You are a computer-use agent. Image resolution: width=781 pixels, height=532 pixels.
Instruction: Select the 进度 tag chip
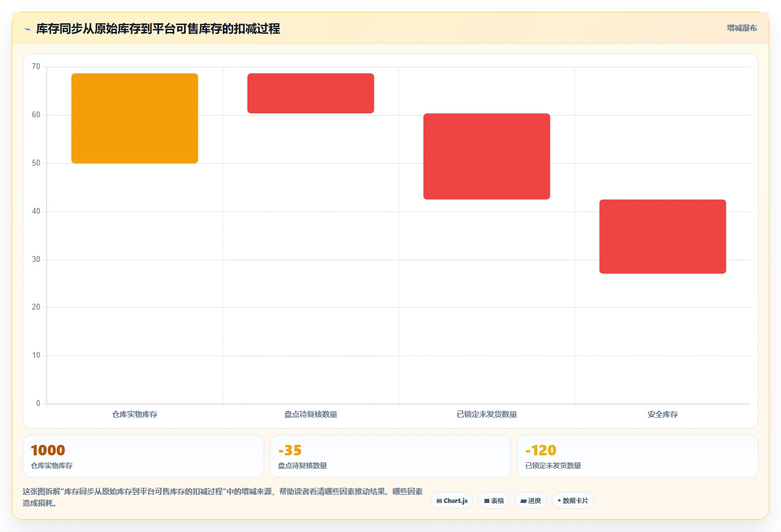point(531,501)
